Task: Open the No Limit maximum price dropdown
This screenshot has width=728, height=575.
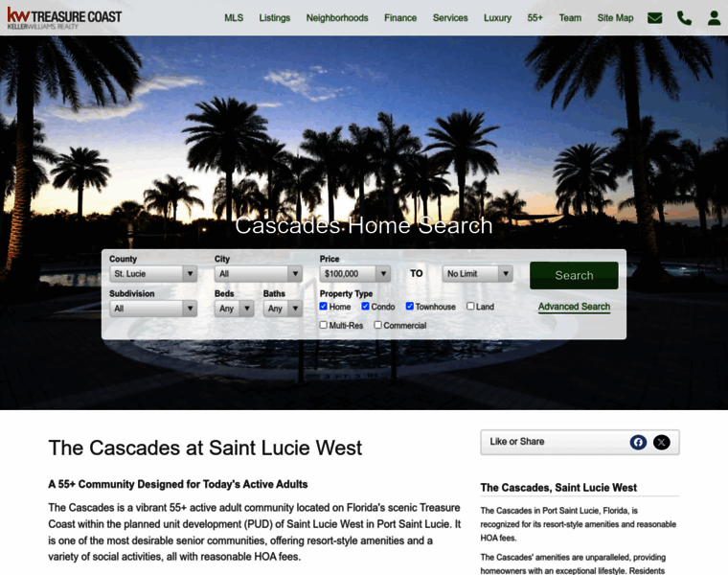Action: [477, 273]
